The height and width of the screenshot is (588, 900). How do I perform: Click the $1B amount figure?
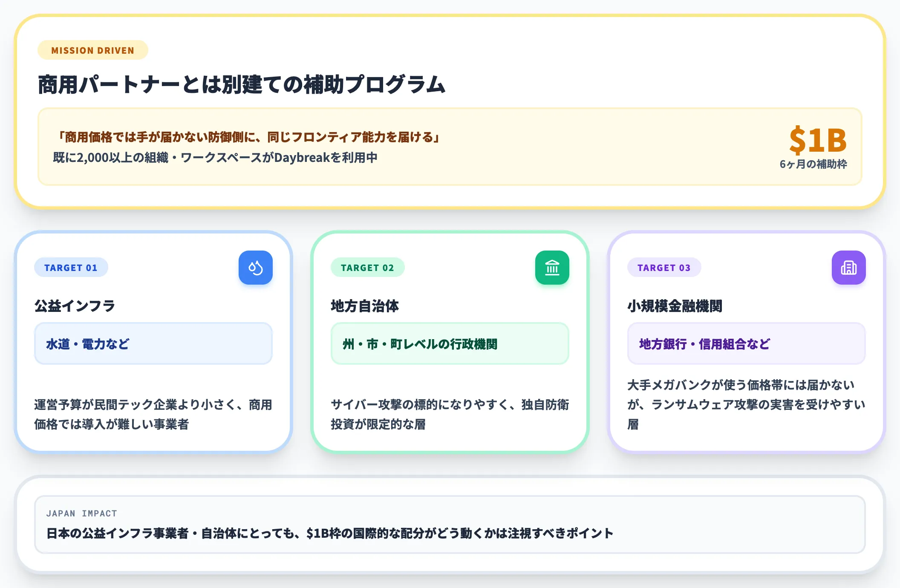click(818, 140)
